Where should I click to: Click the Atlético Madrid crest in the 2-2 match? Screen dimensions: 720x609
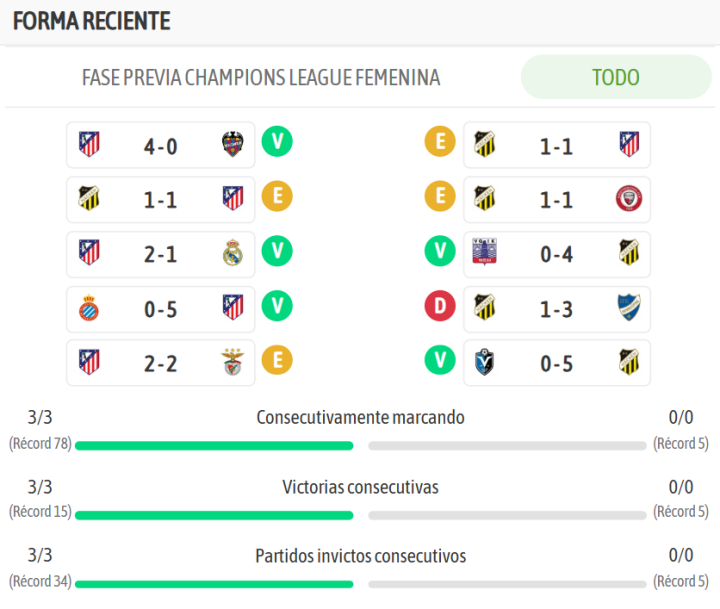click(89, 362)
